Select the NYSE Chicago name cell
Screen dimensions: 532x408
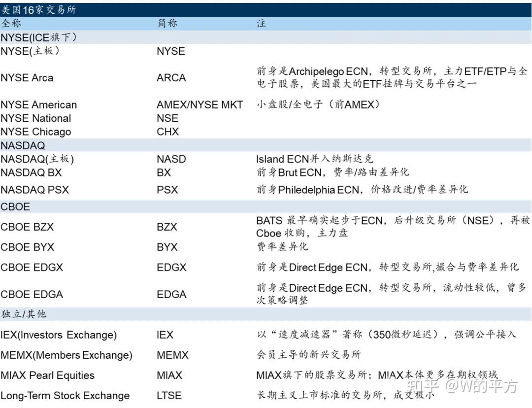click(x=35, y=132)
